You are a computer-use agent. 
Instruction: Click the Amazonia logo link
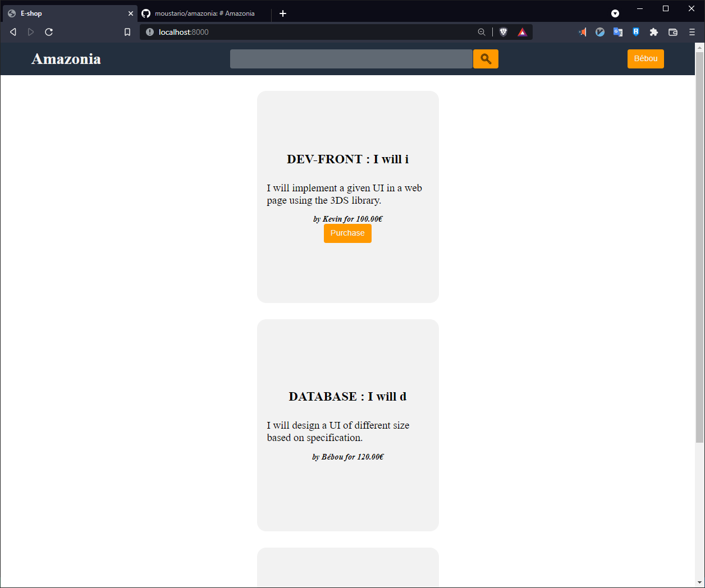click(x=66, y=59)
